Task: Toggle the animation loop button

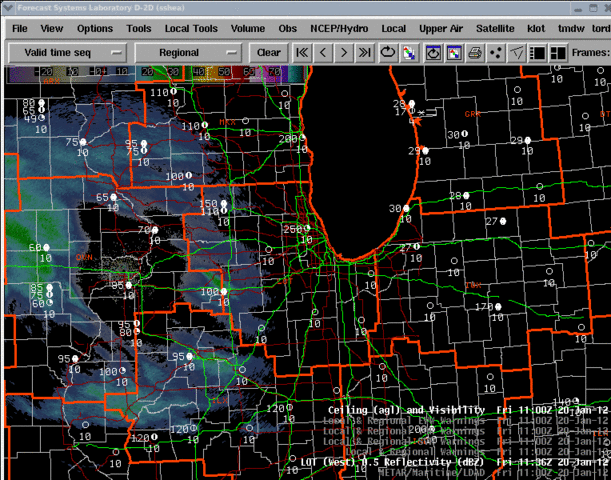Action: [388, 52]
